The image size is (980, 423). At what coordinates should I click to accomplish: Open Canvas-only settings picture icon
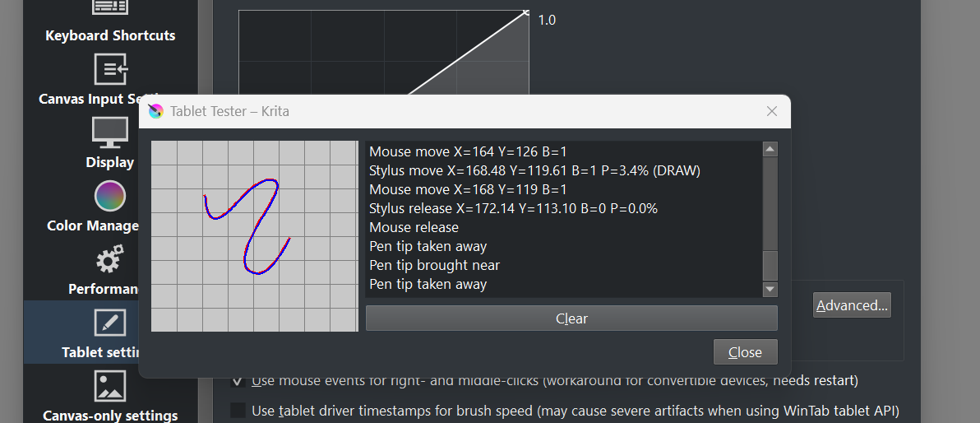pos(109,386)
